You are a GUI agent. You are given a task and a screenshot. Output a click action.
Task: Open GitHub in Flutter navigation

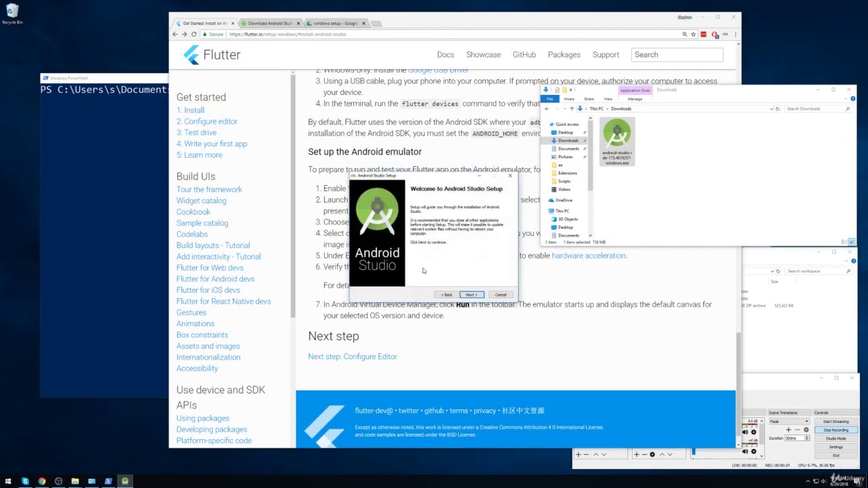tap(524, 55)
